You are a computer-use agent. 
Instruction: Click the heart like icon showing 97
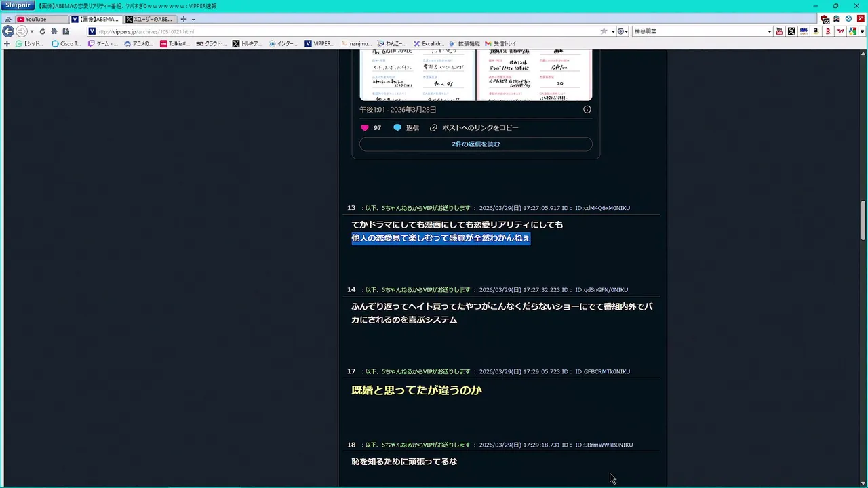[x=365, y=127]
